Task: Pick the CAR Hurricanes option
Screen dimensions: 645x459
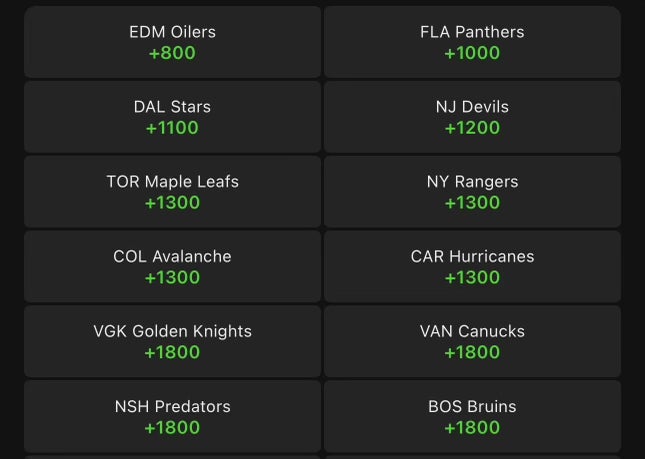Action: point(472,267)
